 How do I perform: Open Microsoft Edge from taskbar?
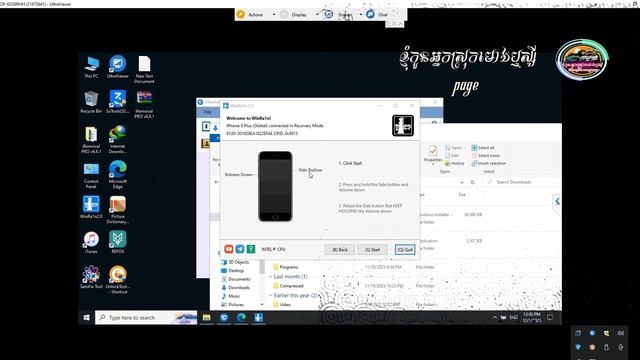click(x=241, y=318)
